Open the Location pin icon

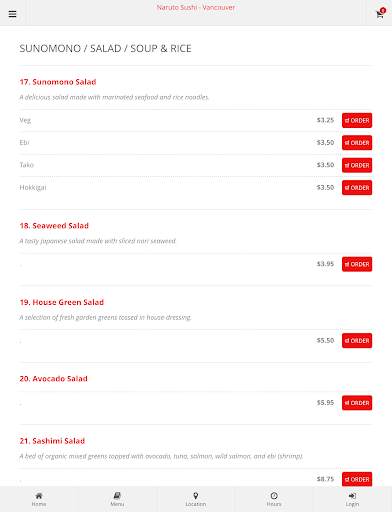[x=196, y=496]
